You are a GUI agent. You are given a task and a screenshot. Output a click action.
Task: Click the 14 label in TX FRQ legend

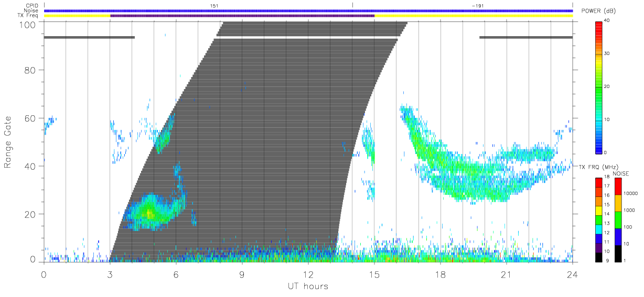[x=607, y=214]
